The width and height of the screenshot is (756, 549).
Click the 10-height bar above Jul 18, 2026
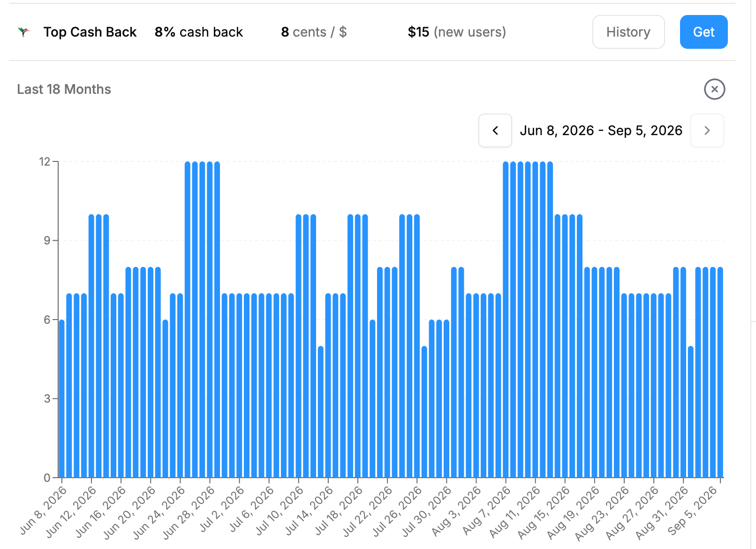(358, 346)
